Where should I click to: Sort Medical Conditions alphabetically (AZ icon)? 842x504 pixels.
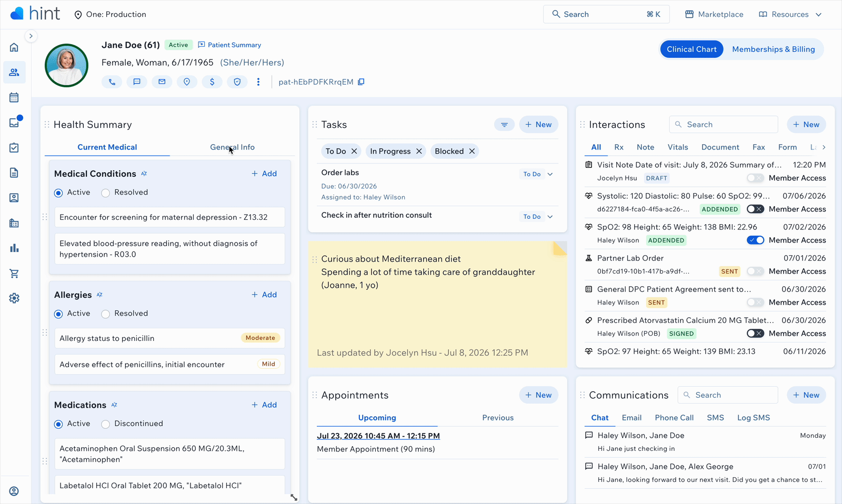(144, 174)
